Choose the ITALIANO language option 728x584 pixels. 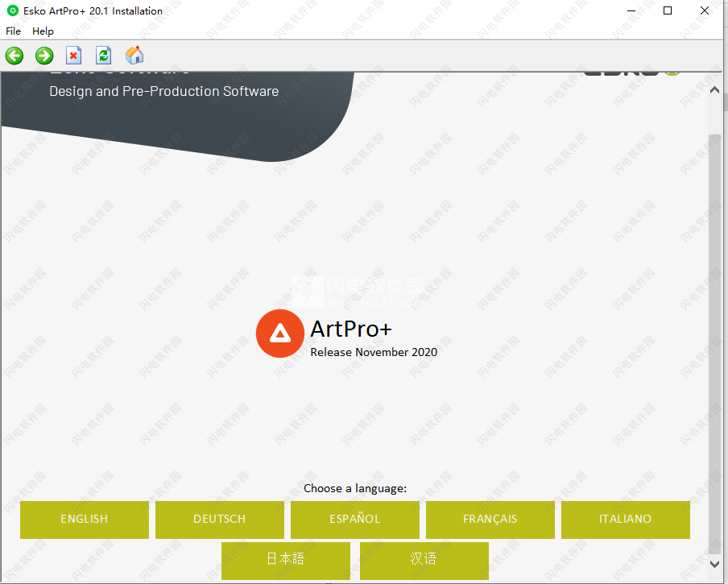(626, 520)
